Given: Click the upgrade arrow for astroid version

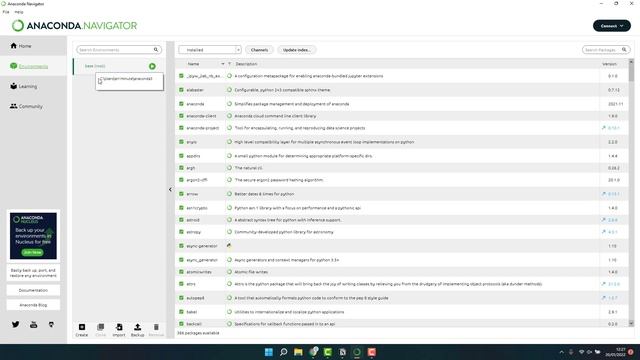Looking at the screenshot, I should coord(604,220).
